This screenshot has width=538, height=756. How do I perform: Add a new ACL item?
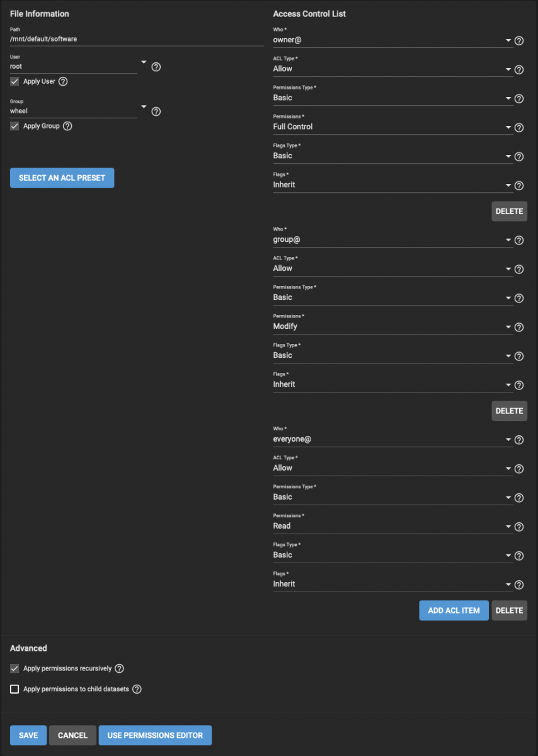[x=454, y=610]
